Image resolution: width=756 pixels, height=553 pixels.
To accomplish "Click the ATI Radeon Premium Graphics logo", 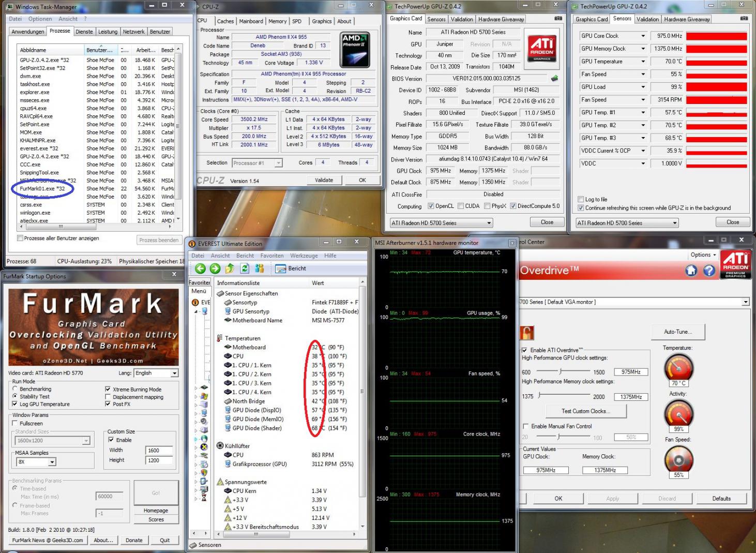I will [735, 264].
